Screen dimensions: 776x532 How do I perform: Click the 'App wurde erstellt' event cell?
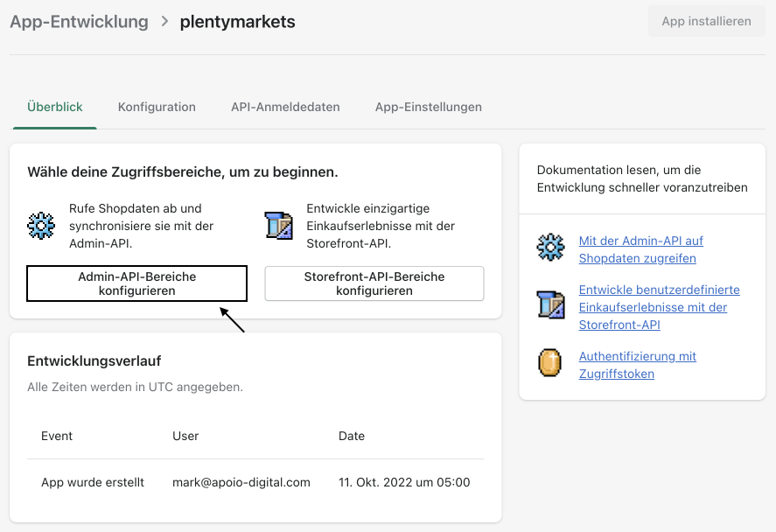click(x=93, y=482)
